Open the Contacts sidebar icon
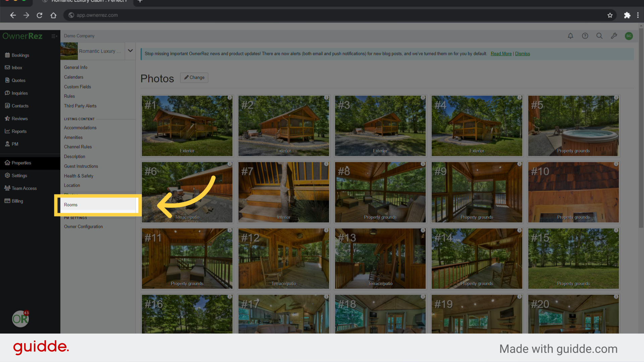The height and width of the screenshot is (362, 644). [20, 106]
